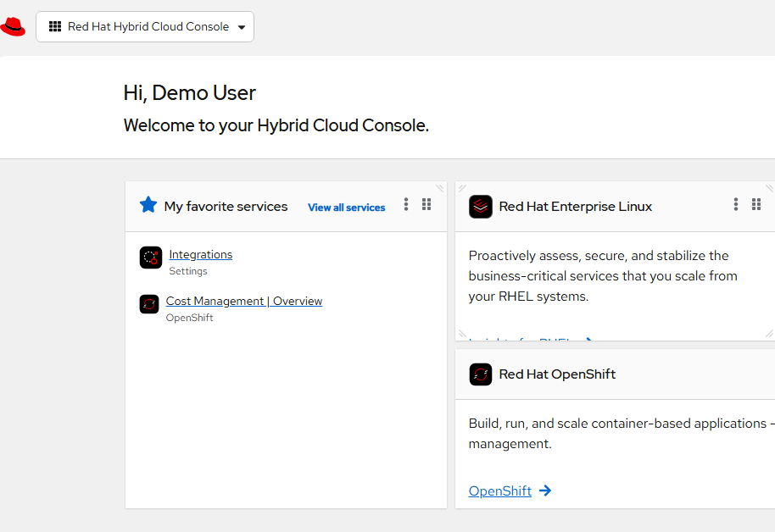Click the 'My favorite services' card title

[x=226, y=207]
